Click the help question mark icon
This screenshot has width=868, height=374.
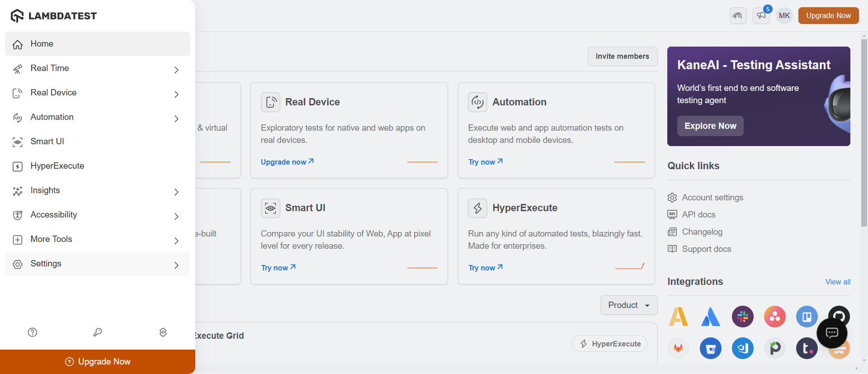(33, 332)
